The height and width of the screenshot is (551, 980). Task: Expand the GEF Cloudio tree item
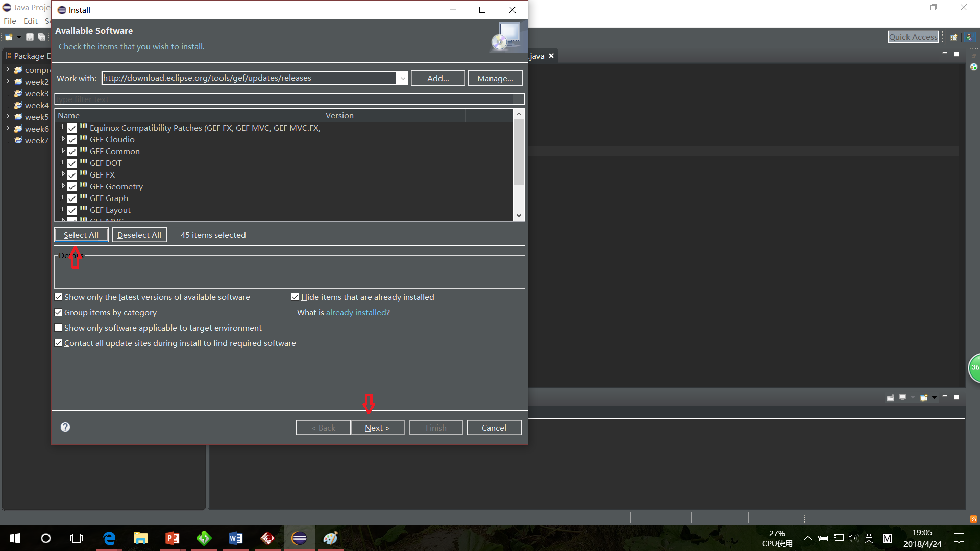coord(62,139)
